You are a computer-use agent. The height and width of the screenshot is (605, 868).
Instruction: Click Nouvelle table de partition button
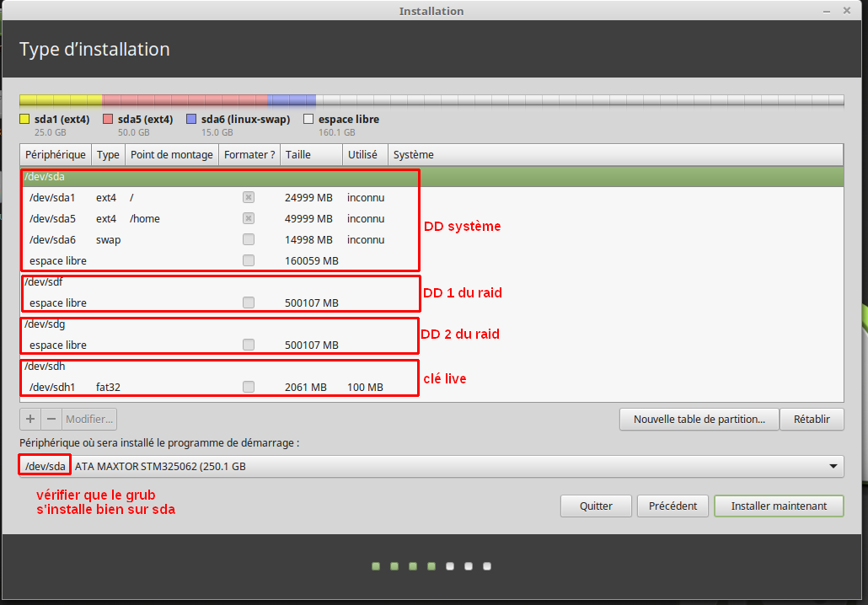699,419
